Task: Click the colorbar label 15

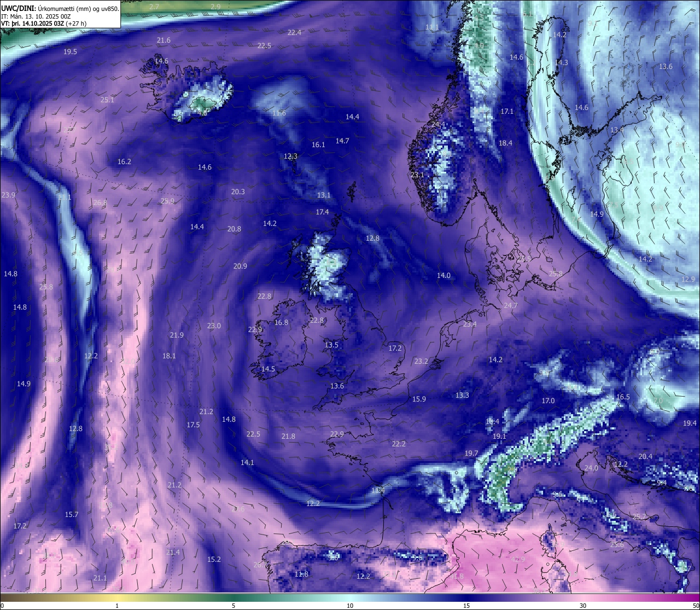Action: tap(466, 606)
